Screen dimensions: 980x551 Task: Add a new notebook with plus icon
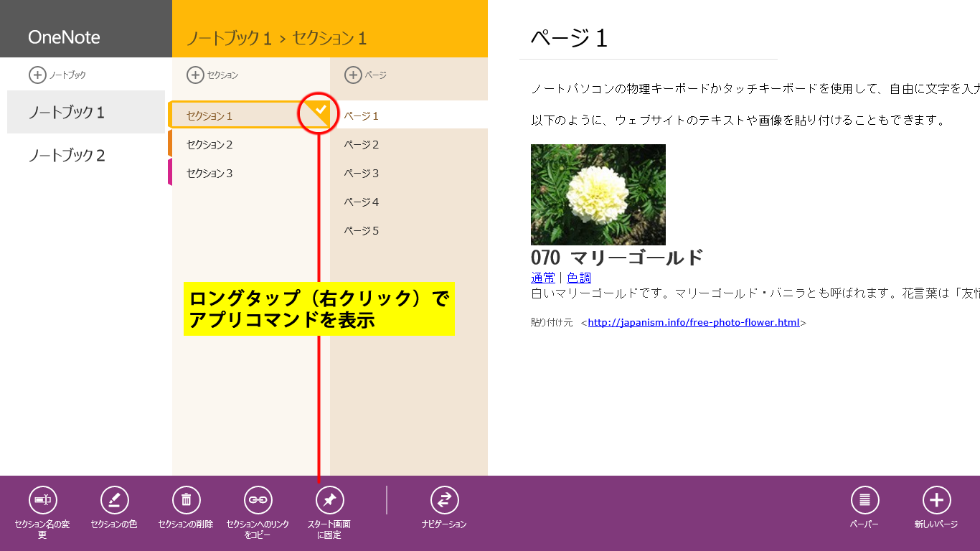[37, 75]
